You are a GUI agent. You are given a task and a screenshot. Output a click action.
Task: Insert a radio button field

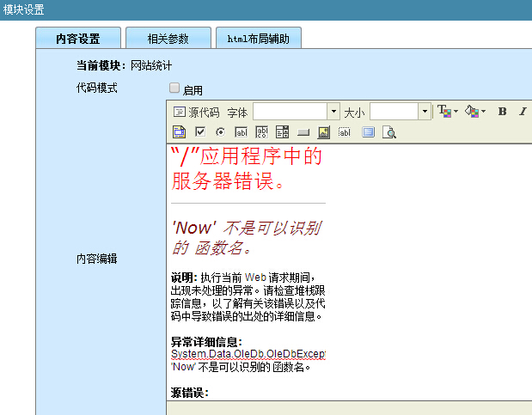(x=221, y=132)
